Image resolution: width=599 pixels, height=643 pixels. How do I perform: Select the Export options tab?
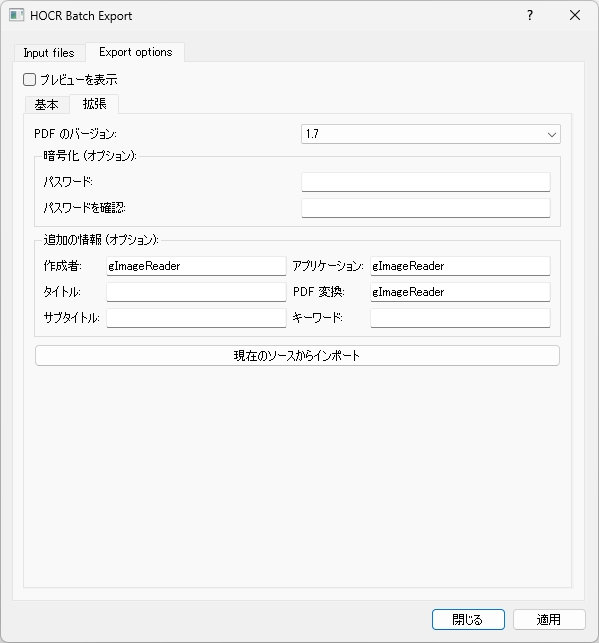tap(136, 52)
